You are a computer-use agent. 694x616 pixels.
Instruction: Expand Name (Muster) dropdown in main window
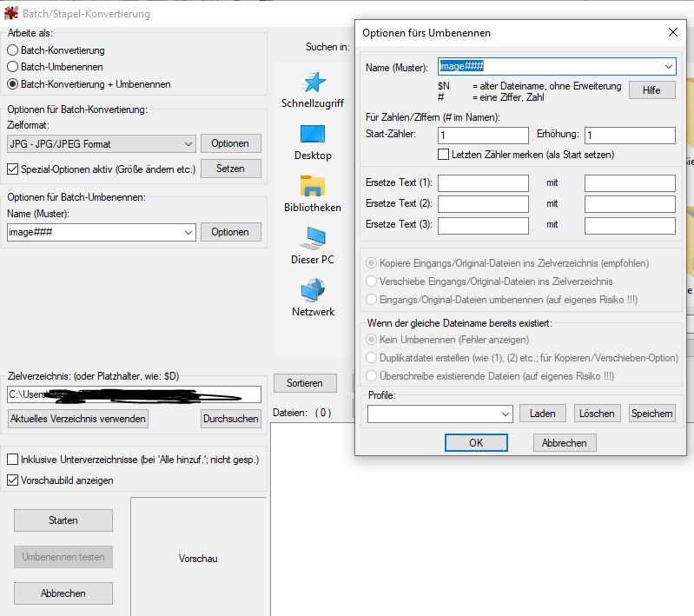coord(188,232)
